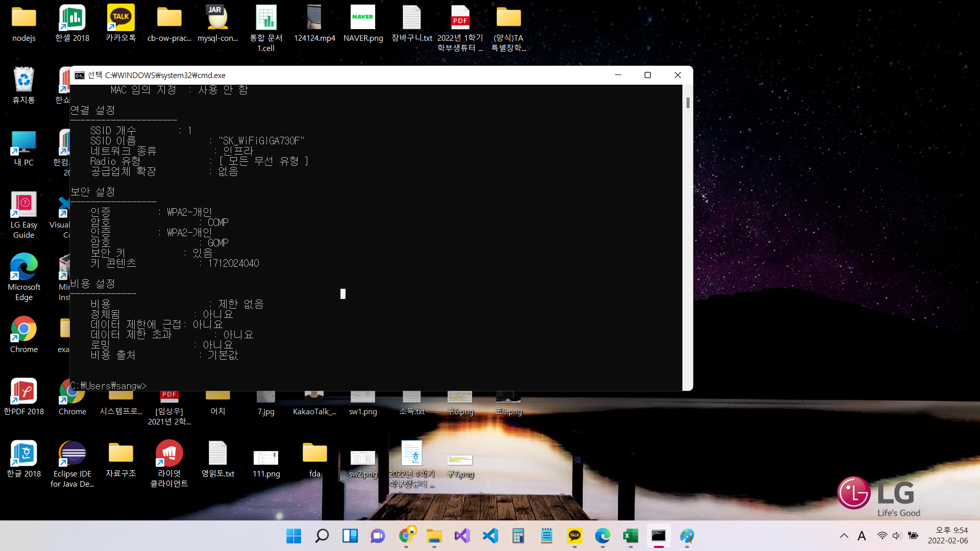980x551 pixels.
Task: Open the clock and date panel
Action: (x=947, y=536)
